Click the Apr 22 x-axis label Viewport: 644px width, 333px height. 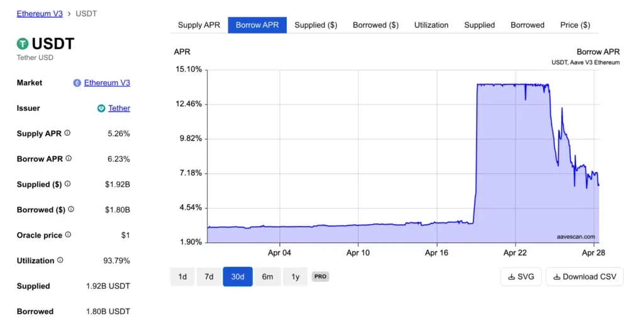click(515, 253)
